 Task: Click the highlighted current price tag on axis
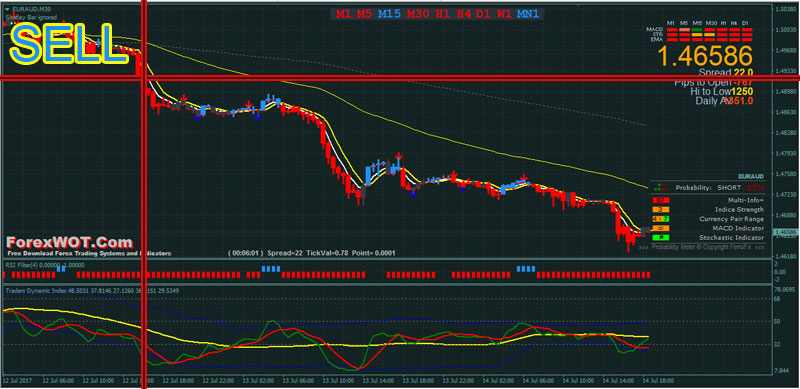(785, 232)
